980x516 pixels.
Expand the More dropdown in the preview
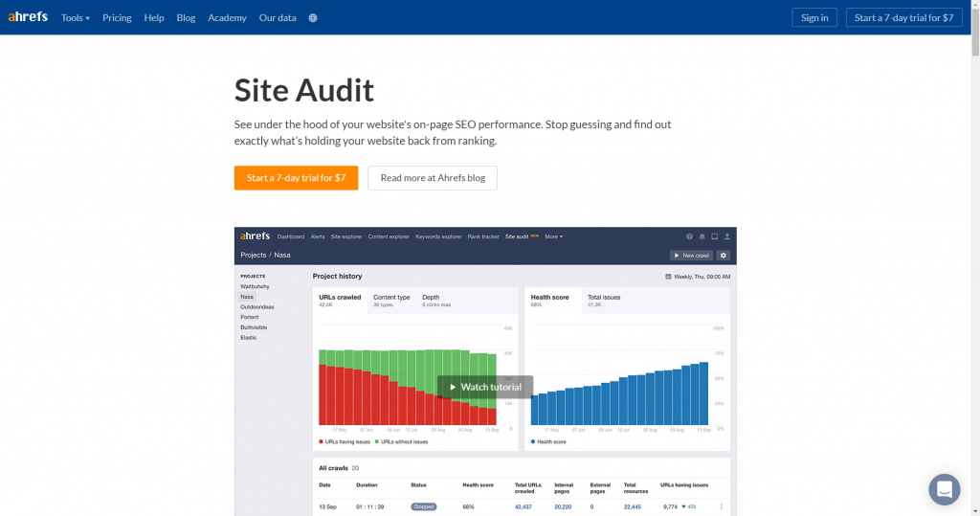point(554,236)
